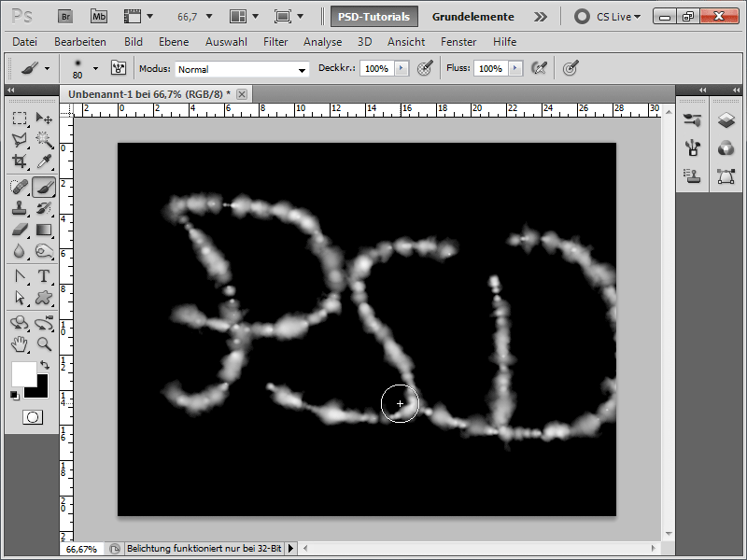Open the Fenster menu
This screenshot has height=560, width=747.
458,42
